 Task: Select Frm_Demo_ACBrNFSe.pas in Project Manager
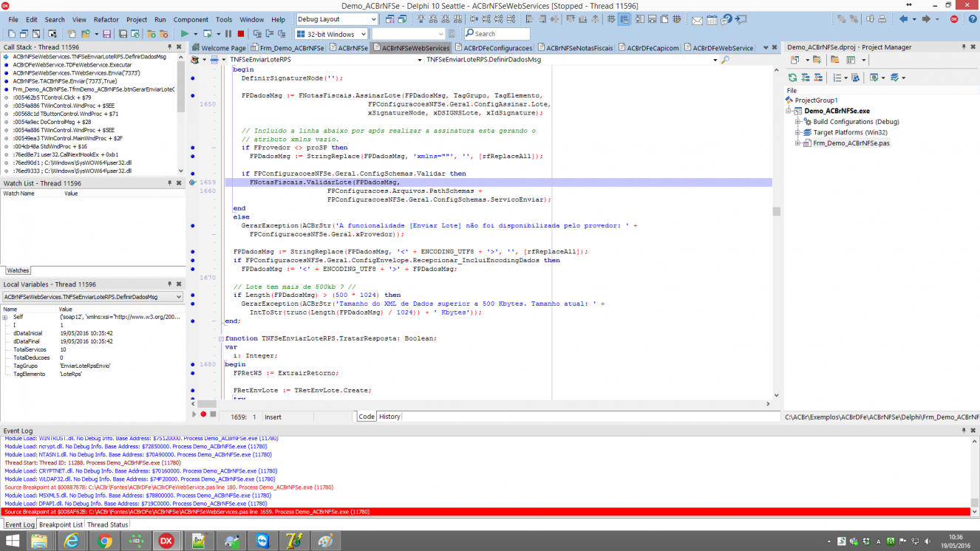click(851, 143)
